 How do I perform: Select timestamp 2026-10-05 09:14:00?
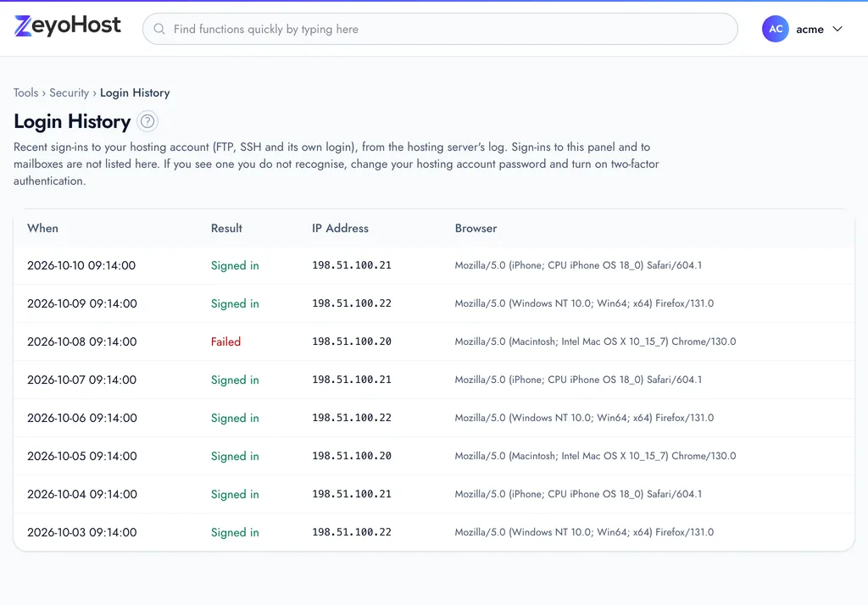coord(82,456)
